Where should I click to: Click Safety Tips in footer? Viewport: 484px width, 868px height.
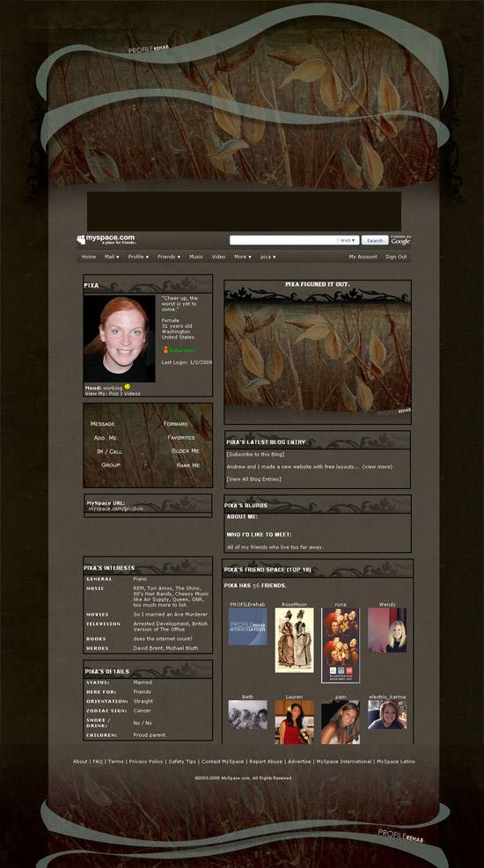(x=182, y=762)
